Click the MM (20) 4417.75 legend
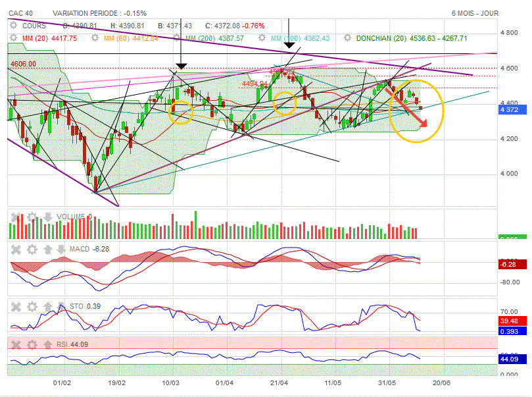This screenshot has width=532, height=397. tap(49, 38)
